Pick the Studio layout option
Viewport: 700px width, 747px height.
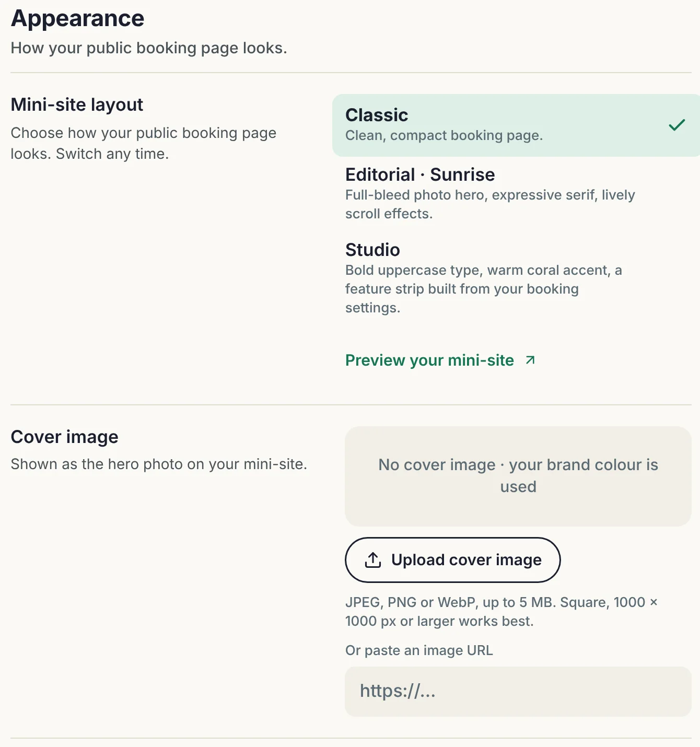[516, 278]
